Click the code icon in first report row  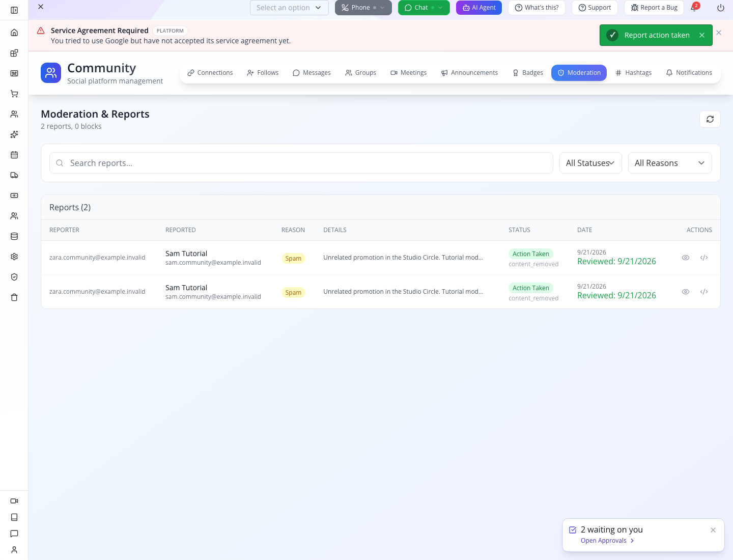click(x=704, y=258)
